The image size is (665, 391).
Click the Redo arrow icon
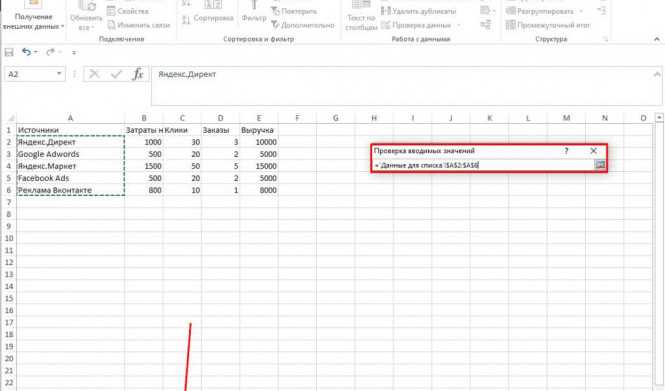pos(50,52)
